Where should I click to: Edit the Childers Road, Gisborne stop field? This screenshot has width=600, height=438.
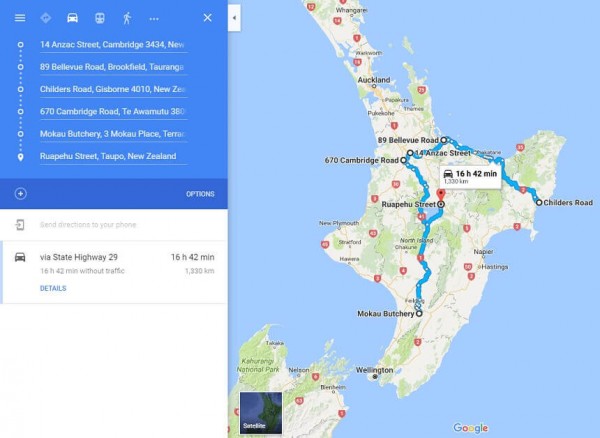click(x=114, y=90)
